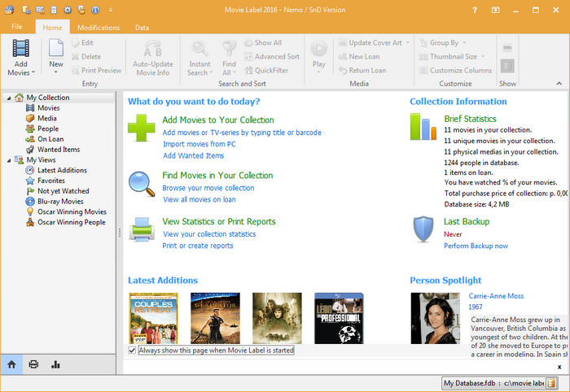
Task: Open the Update Cover Art dropdown
Action: point(408,43)
